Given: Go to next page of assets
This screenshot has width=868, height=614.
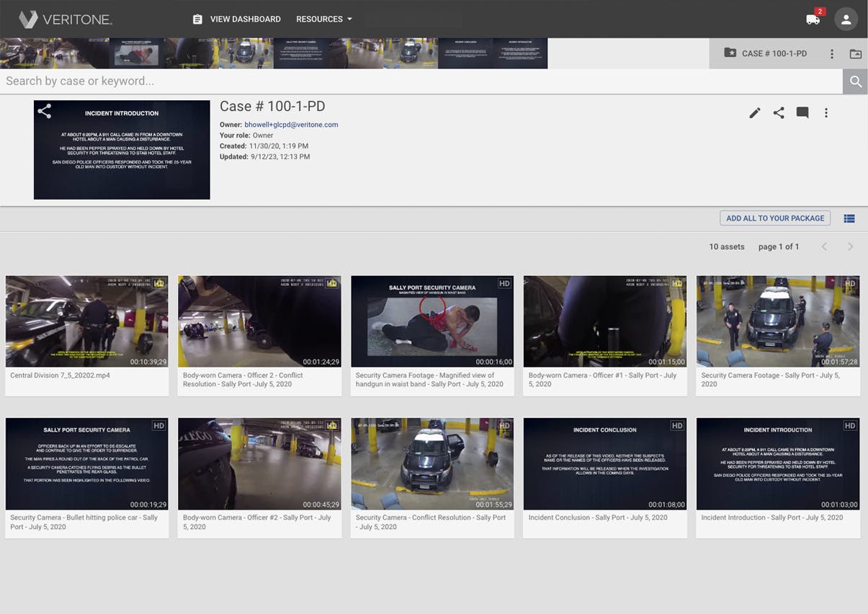Looking at the screenshot, I should pyautogui.click(x=850, y=246).
